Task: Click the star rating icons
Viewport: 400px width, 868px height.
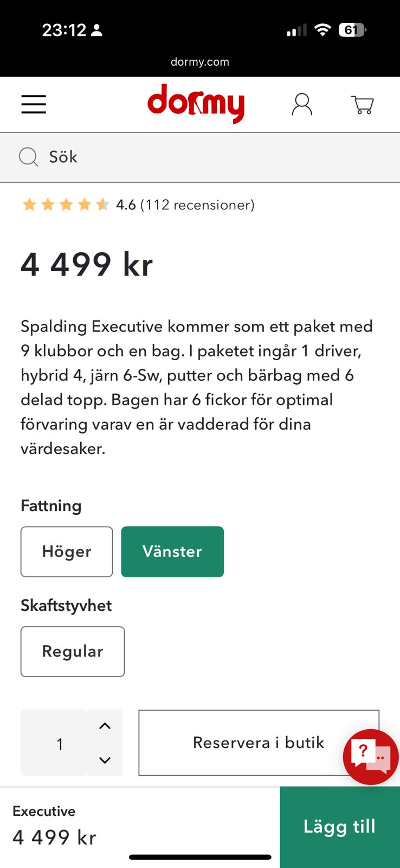Action: point(66,205)
